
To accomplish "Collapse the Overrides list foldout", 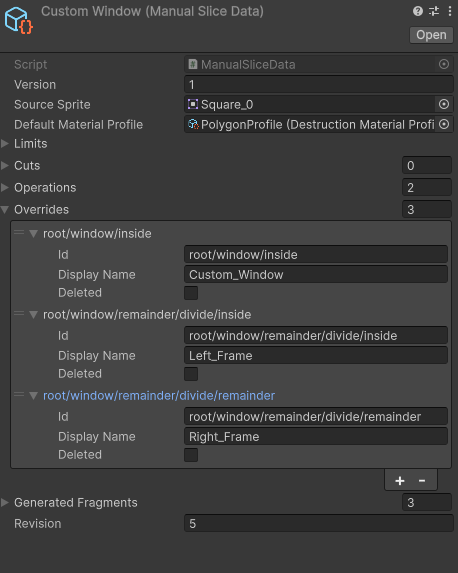I will click(5, 210).
